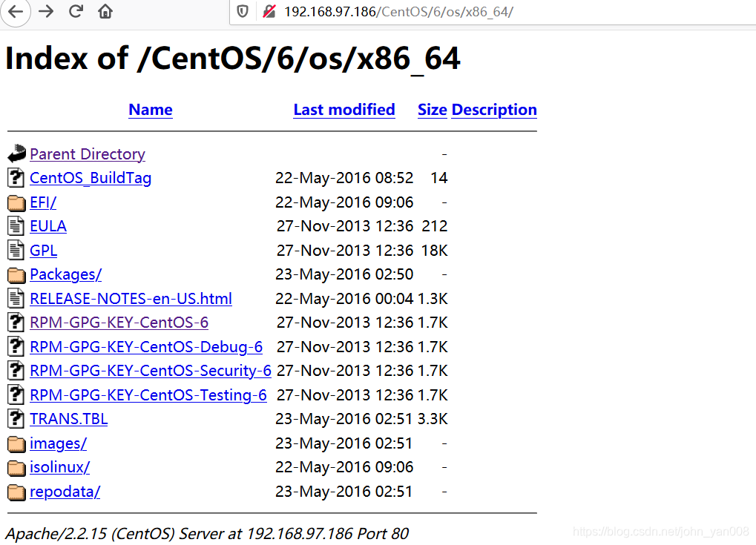Image resolution: width=756 pixels, height=545 pixels.
Task: Click the tracking protection shield icon
Action: click(243, 11)
